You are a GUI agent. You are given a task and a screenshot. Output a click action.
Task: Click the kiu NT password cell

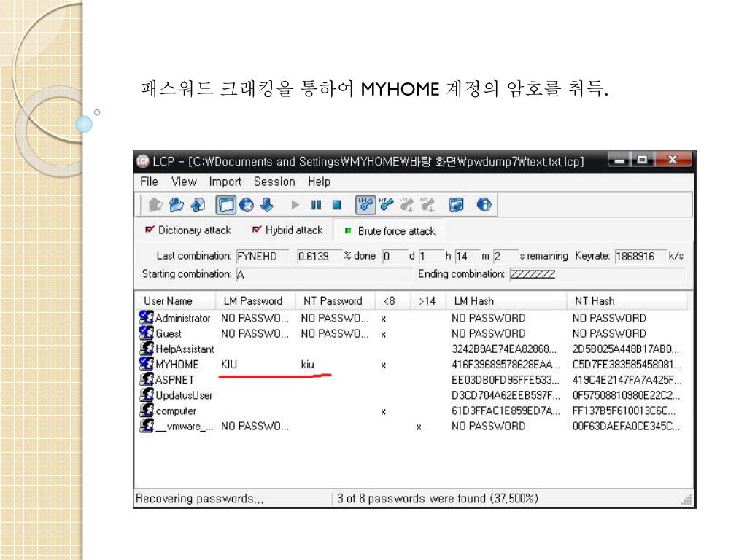308,365
